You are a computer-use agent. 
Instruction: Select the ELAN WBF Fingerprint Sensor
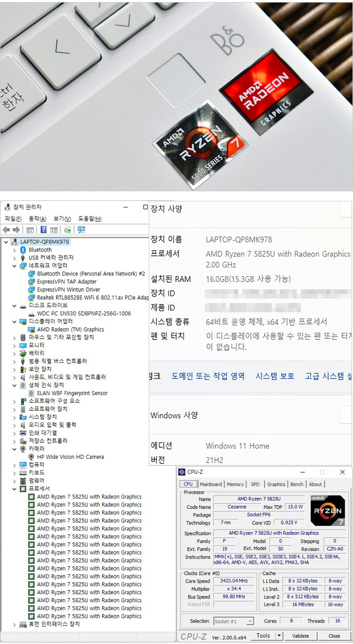point(72,393)
